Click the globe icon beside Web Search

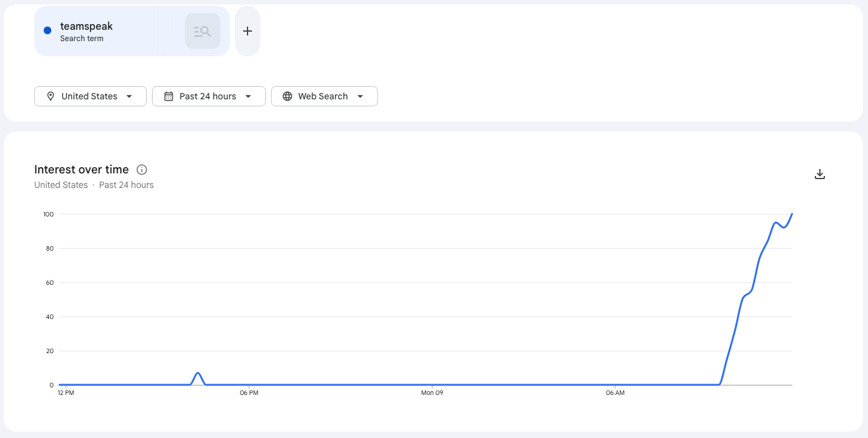(287, 96)
